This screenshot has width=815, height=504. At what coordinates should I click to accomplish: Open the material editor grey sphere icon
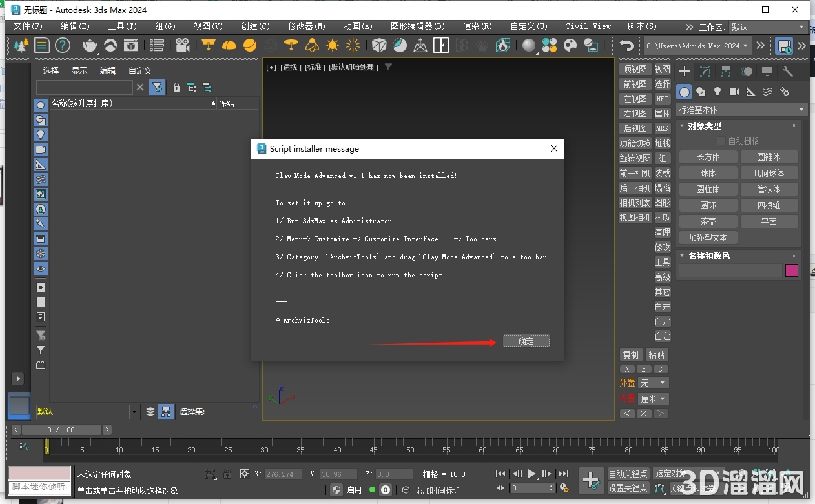tap(529, 45)
